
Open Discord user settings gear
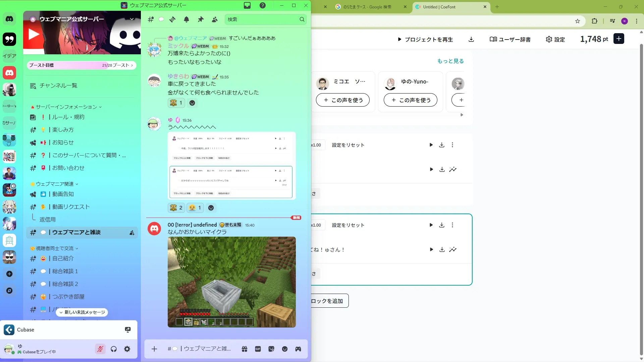coord(127,349)
